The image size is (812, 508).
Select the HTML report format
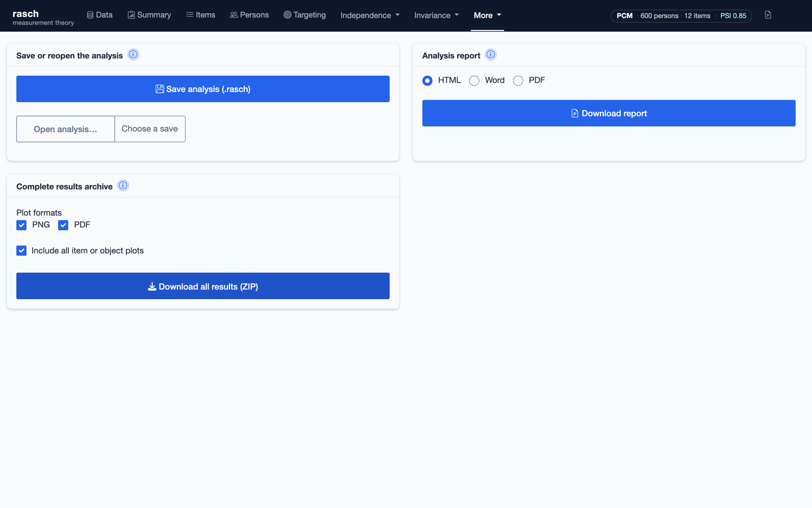(427, 81)
